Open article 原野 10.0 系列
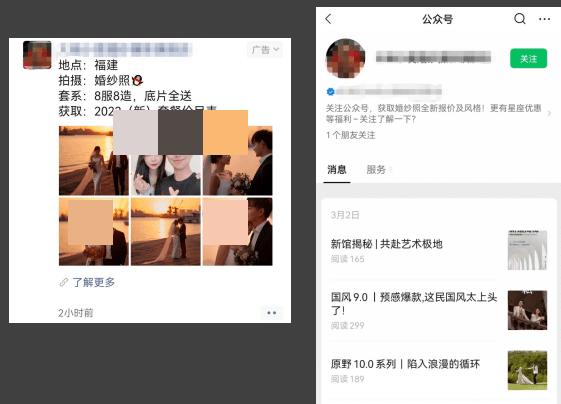 pyautogui.click(x=405, y=364)
